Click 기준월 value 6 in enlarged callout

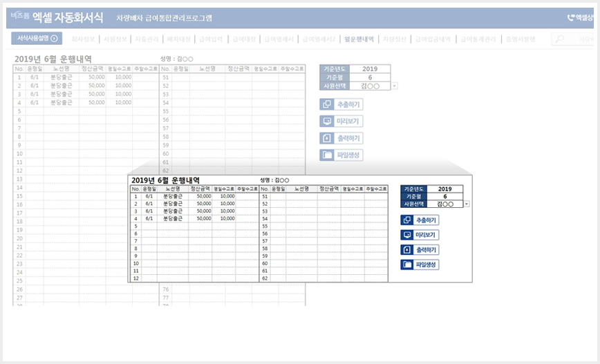[x=444, y=197]
